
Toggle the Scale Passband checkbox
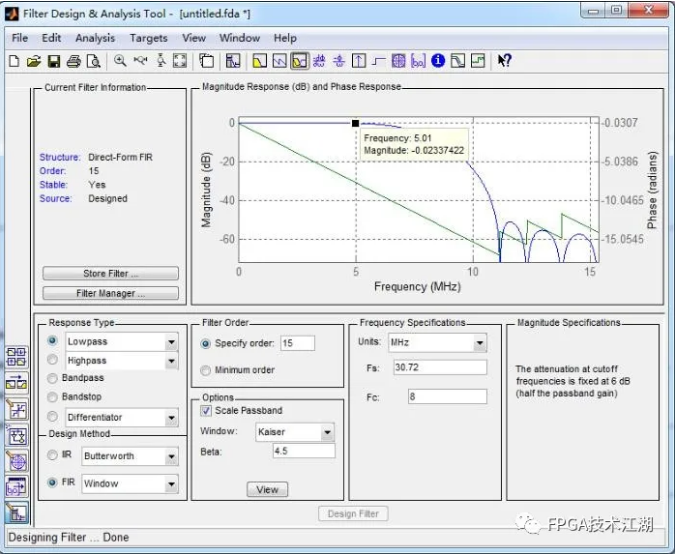[x=206, y=411]
